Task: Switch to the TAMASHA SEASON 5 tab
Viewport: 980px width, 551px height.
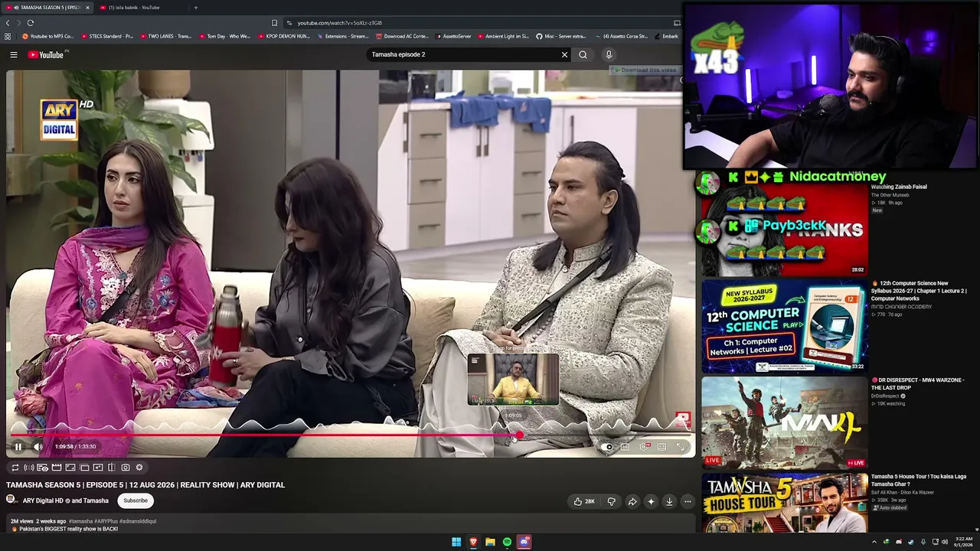Action: pos(47,8)
